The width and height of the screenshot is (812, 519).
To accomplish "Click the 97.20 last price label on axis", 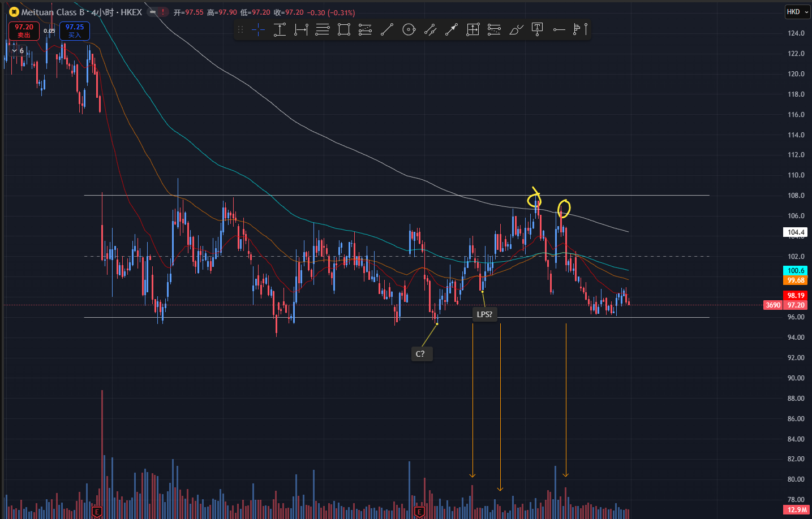I will (796, 305).
